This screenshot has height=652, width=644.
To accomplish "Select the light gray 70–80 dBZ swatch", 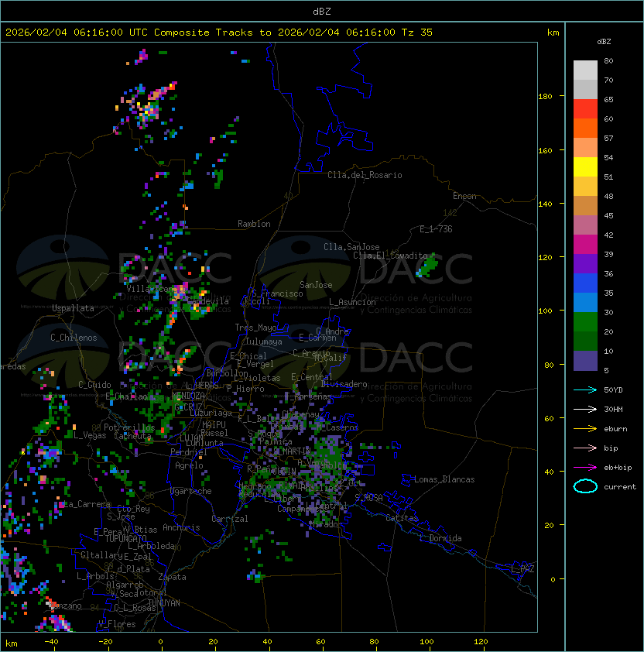I will coord(585,70).
